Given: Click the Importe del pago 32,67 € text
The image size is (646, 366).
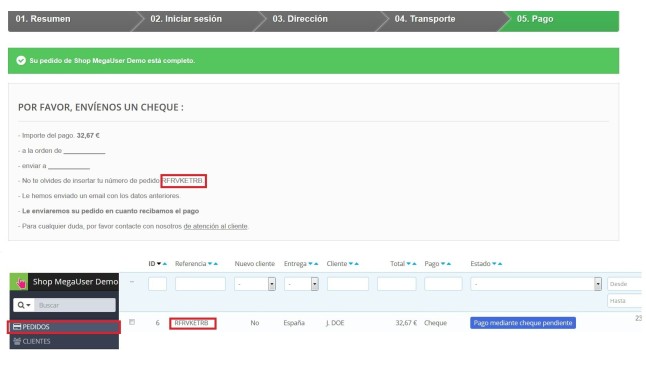Looking at the screenshot, I should [59, 135].
